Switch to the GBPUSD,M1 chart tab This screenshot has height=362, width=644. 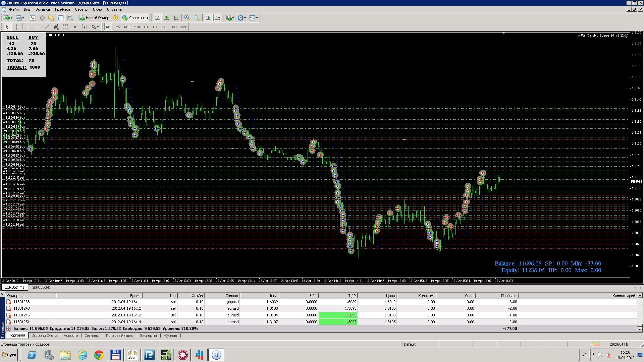click(41, 287)
